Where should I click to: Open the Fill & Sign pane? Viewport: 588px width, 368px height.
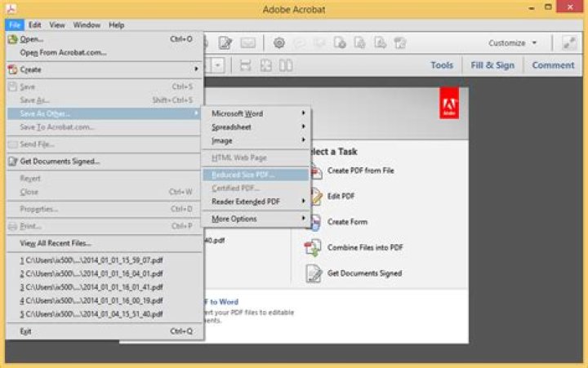click(x=492, y=65)
